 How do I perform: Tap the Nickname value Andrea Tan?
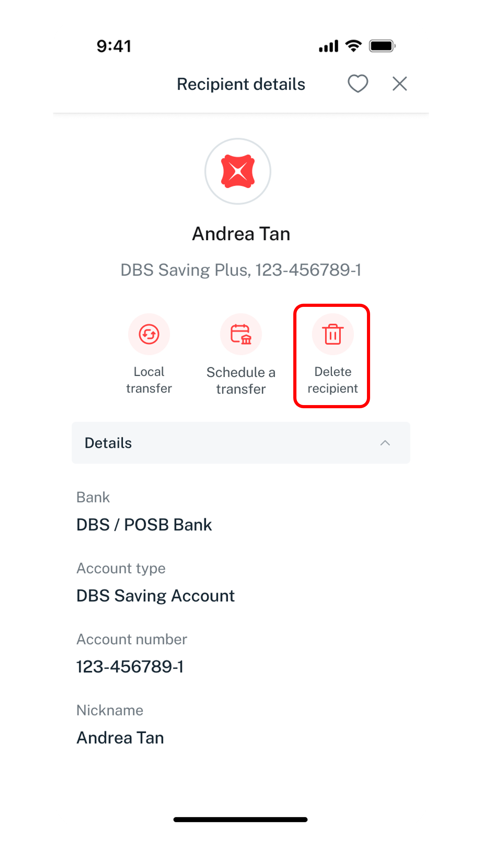point(120,738)
